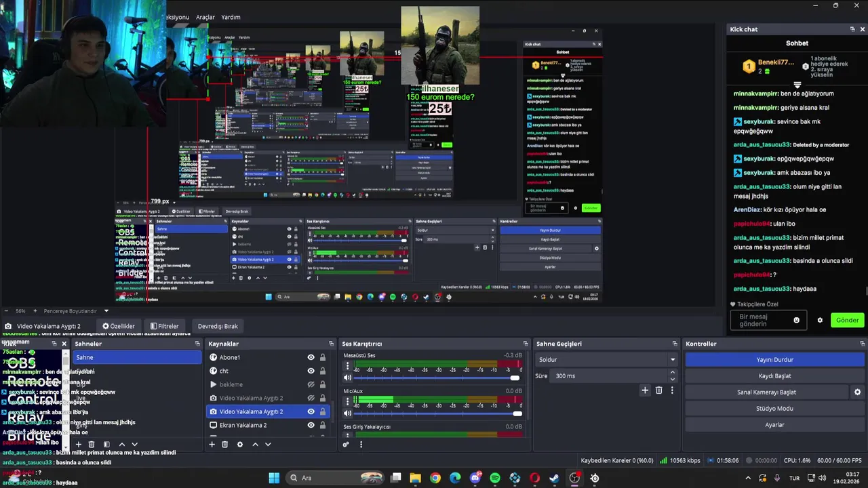Open the Araçlar menu
868x488 pixels.
pyautogui.click(x=205, y=17)
